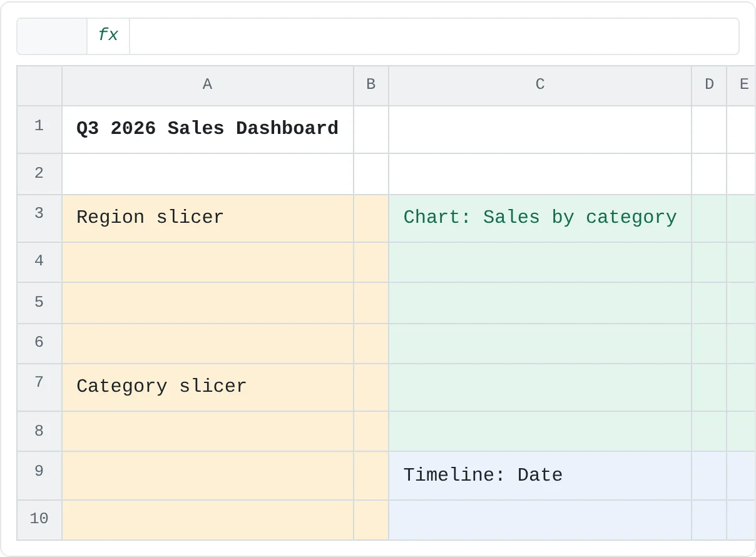Select row 6 header

(39, 344)
